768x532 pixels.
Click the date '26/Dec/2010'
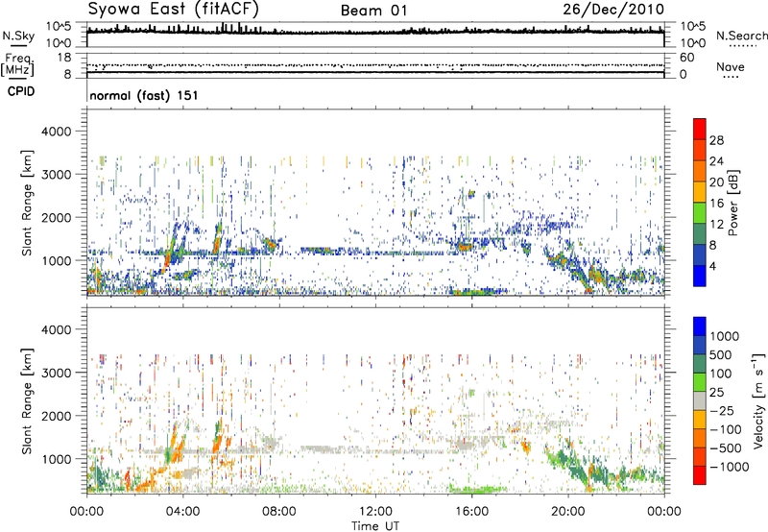click(x=613, y=10)
